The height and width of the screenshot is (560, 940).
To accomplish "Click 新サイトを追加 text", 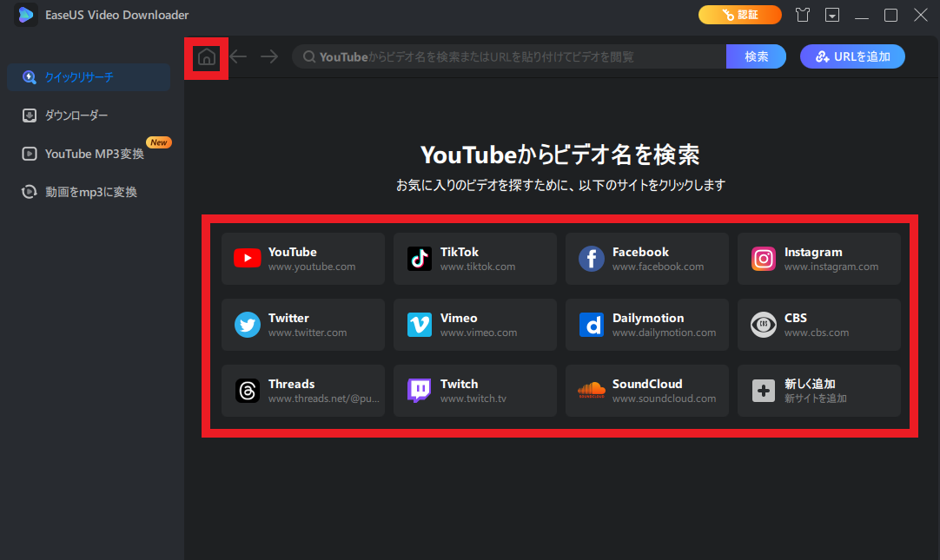I will (815, 399).
